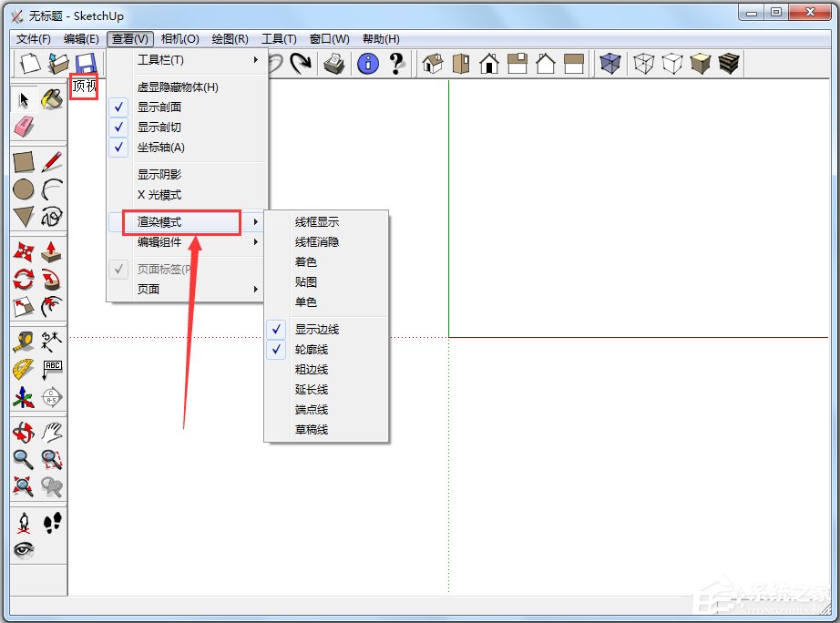The image size is (840, 623).
Task: Select the Pan hand tool
Action: click(52, 433)
